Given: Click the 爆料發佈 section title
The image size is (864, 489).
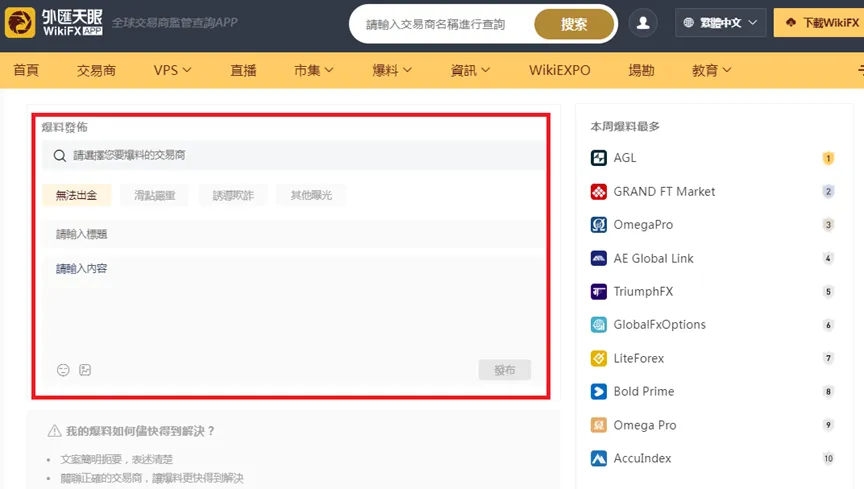Looking at the screenshot, I should pyautogui.click(x=64, y=127).
